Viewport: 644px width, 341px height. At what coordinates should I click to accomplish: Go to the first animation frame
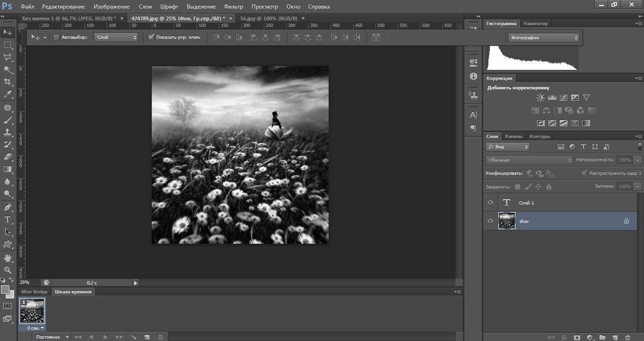[x=78, y=337]
